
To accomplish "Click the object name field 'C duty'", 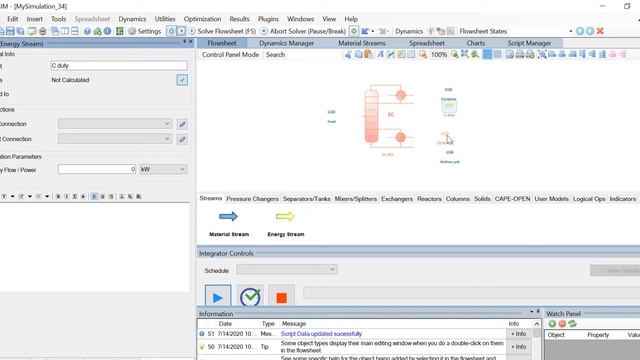I will [x=119, y=65].
